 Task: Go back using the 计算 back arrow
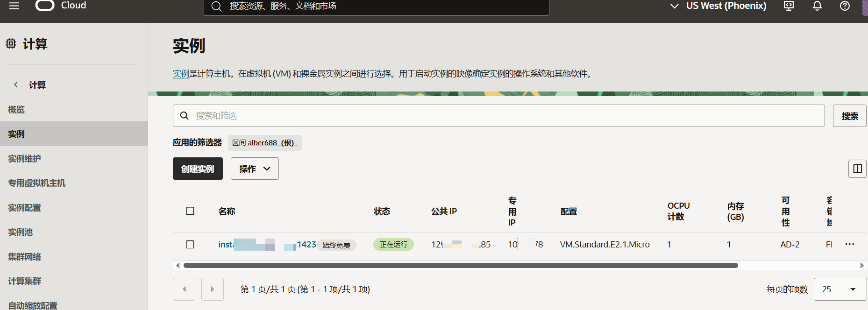(16, 85)
